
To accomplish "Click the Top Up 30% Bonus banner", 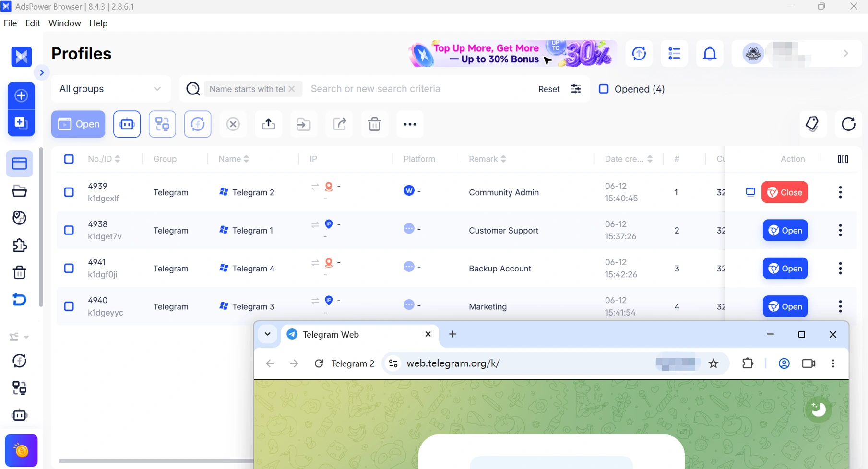I will 512,54.
